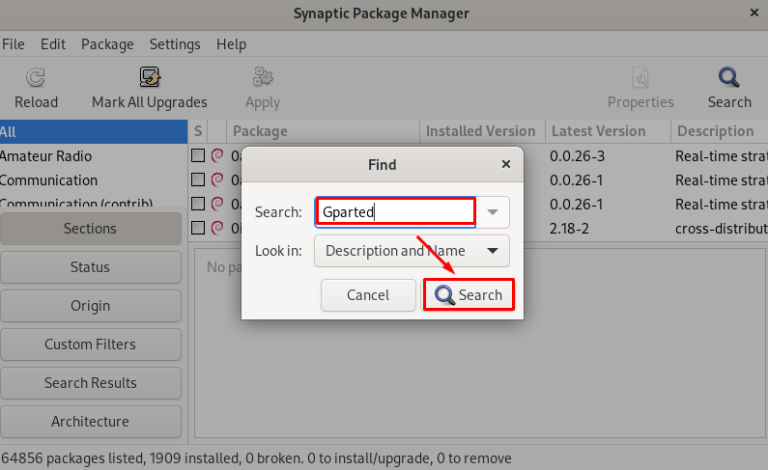Switch to the Custom Filters view
The height and width of the screenshot is (470, 768).
(x=90, y=344)
